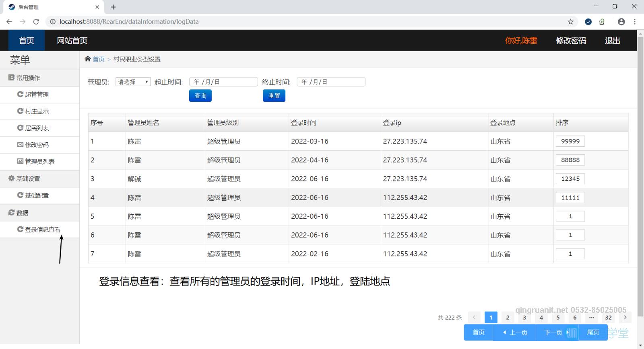Click the 起止时间 date field

click(x=223, y=82)
